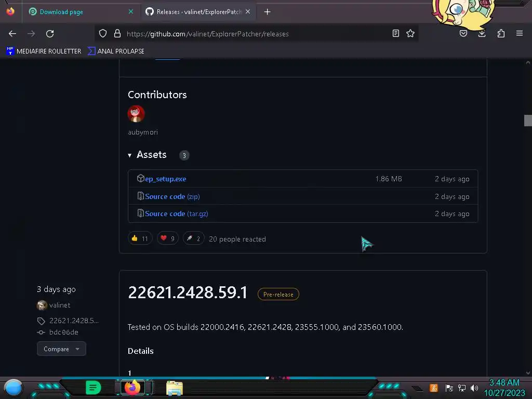Click the scrollbar down arrow
The width and height of the screenshot is (532, 399).
point(528,373)
